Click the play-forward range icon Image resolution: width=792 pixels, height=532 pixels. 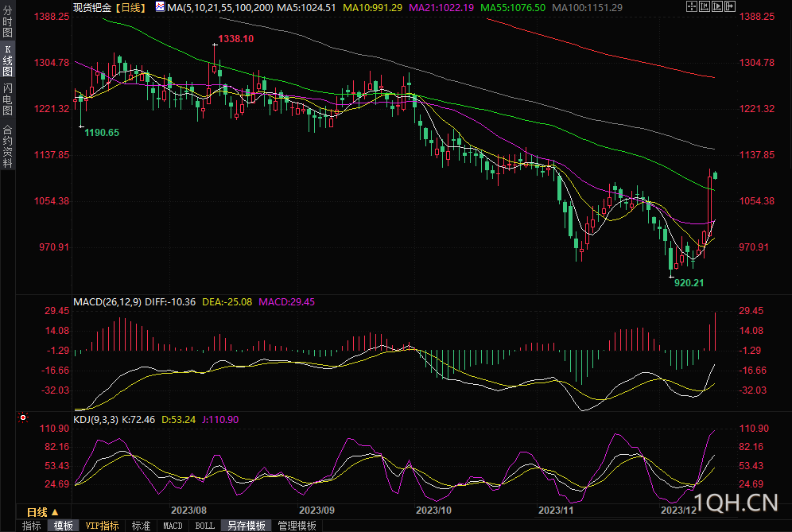pos(717,6)
